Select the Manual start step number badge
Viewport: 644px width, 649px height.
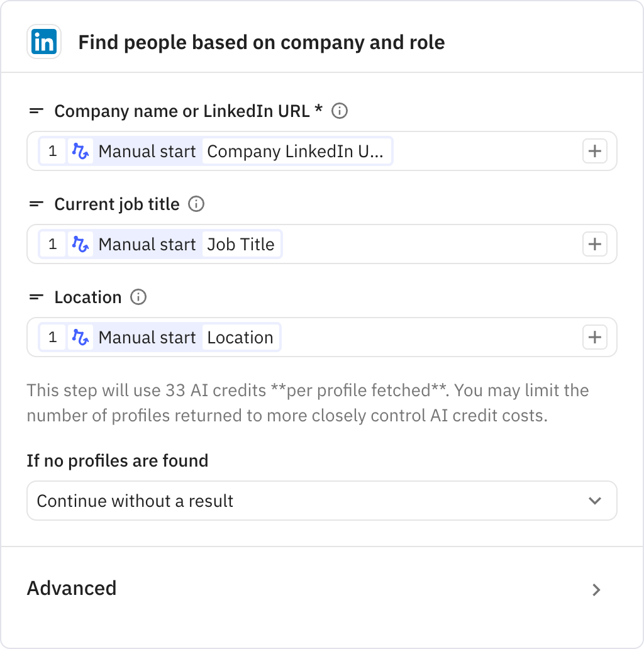coord(52,151)
